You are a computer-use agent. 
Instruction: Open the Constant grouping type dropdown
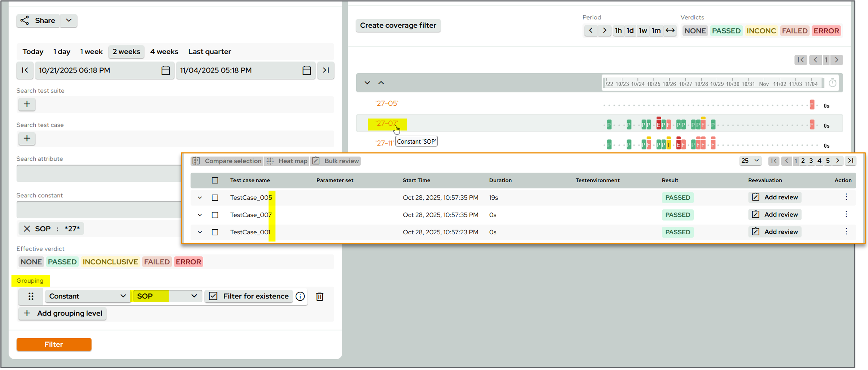click(x=87, y=296)
